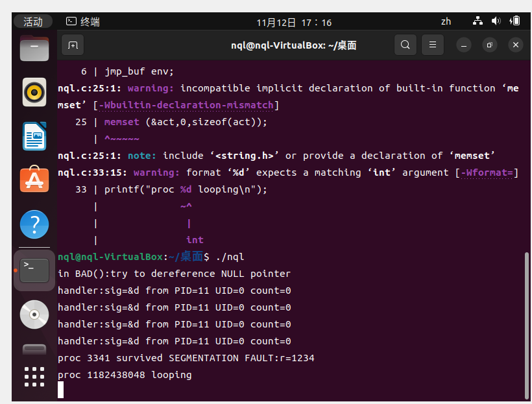
Task: Click the Terminal icon in dock
Action: 34,269
